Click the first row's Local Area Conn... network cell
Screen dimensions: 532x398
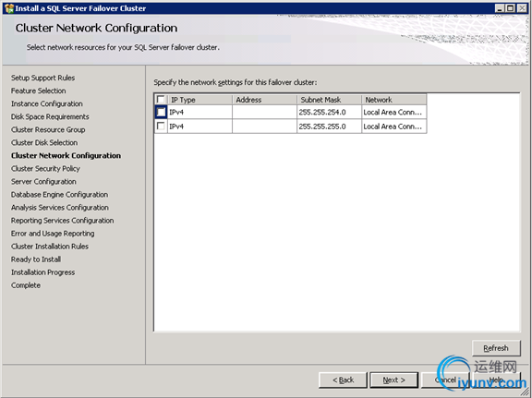point(393,112)
